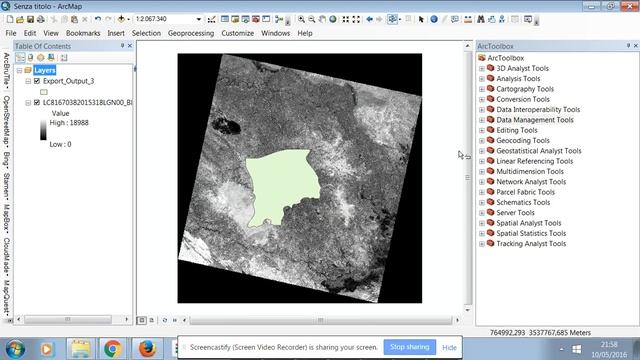Save the map document
This screenshot has width=640, height=360.
point(30,19)
